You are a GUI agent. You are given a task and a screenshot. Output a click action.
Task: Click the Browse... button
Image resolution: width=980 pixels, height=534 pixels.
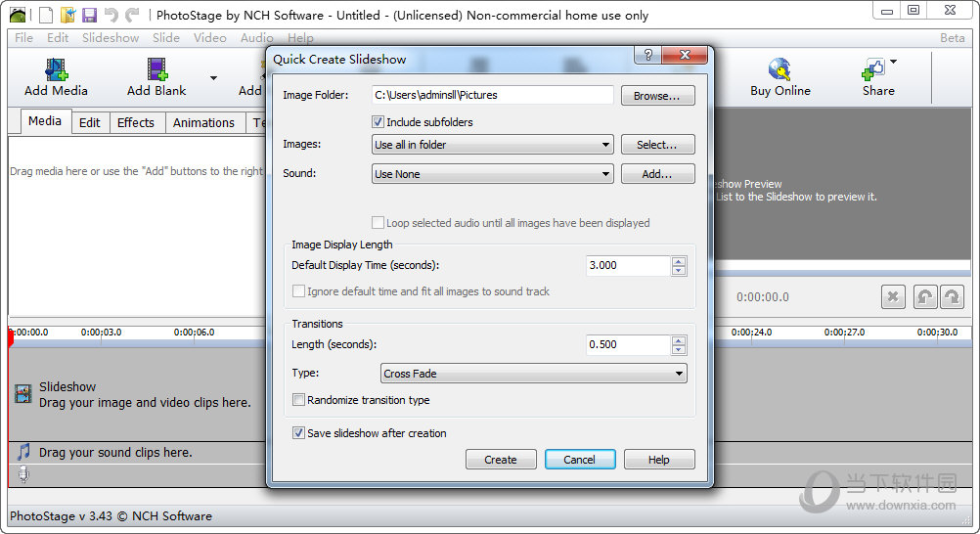coord(657,96)
